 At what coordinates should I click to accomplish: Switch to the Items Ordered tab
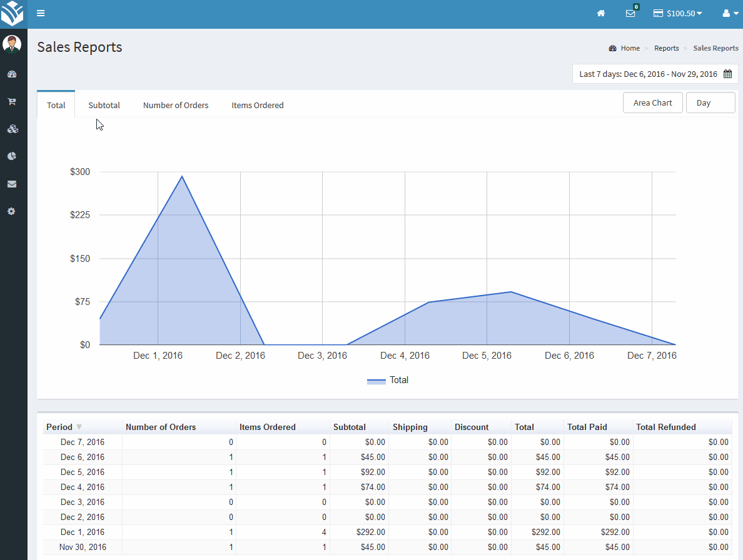pyautogui.click(x=257, y=105)
